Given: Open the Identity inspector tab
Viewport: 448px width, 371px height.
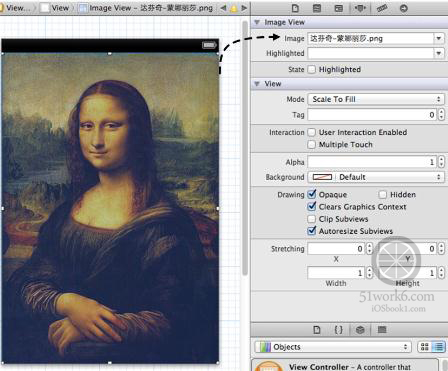Looking at the screenshot, I should coord(338,8).
